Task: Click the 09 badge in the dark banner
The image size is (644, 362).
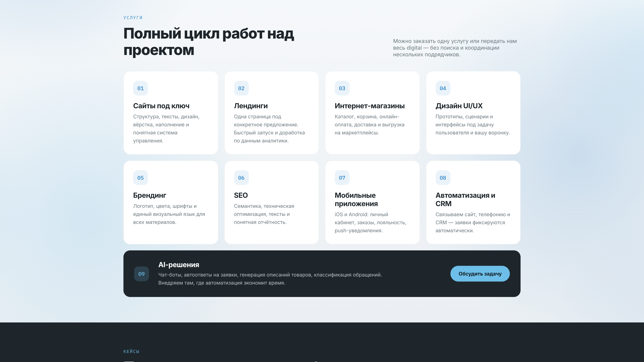Action: [142, 274]
